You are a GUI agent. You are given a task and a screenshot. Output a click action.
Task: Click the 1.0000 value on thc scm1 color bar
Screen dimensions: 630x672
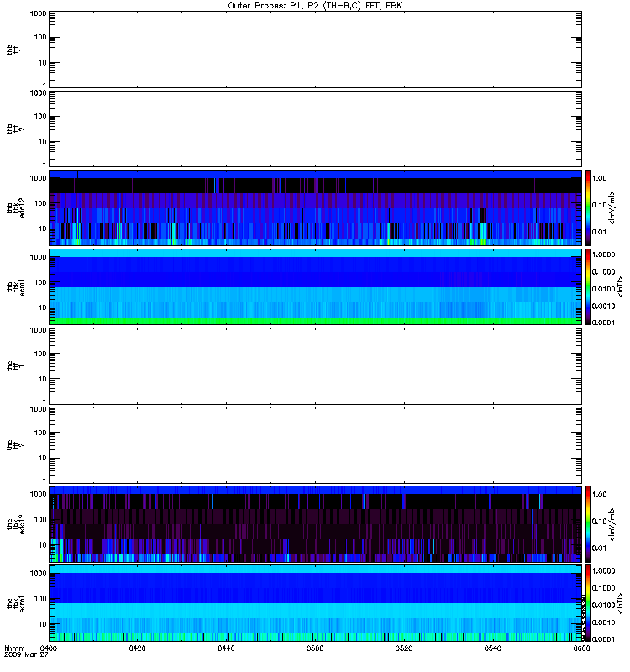coord(603,571)
